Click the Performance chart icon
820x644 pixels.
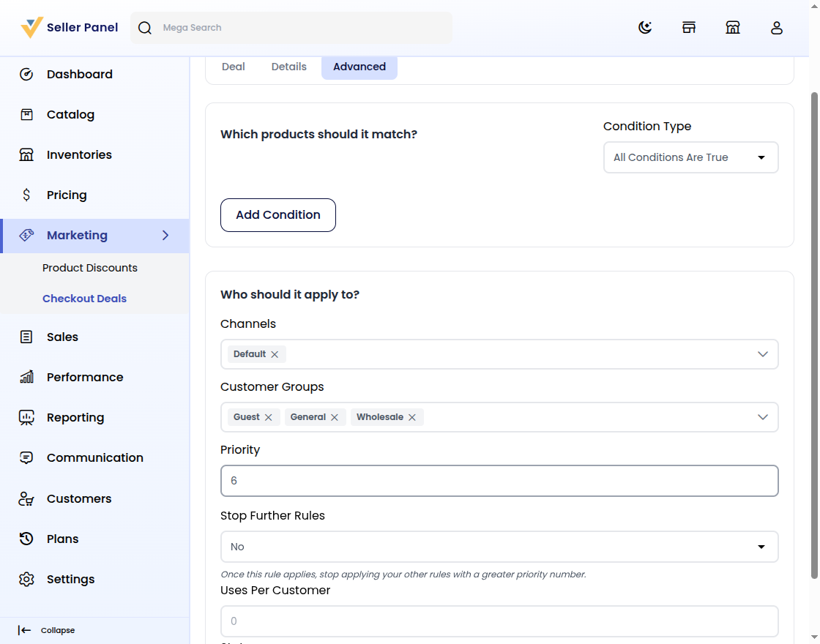tap(26, 377)
